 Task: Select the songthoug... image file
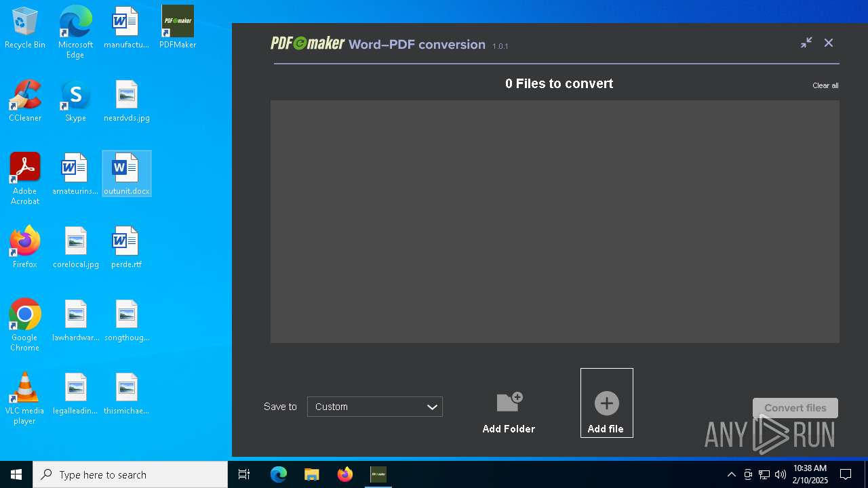(127, 321)
